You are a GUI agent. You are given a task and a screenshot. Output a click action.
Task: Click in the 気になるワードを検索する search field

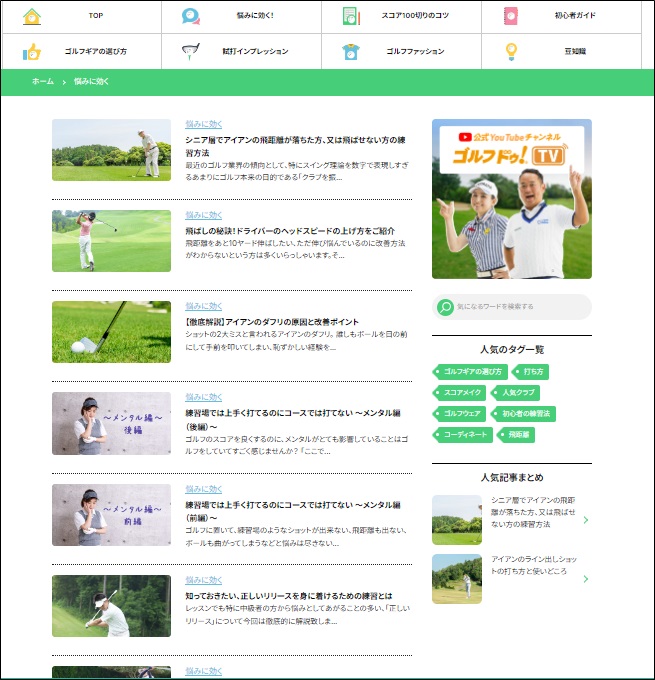pos(512,307)
